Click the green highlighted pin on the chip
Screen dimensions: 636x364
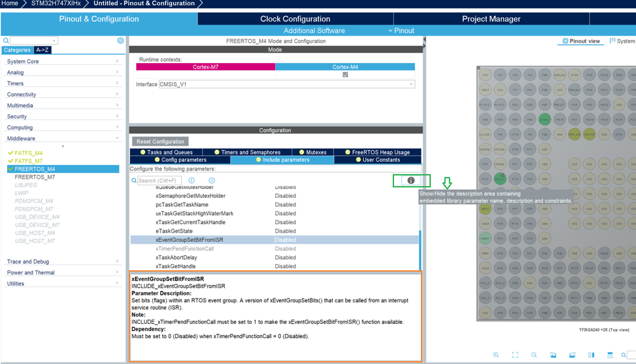544,119
